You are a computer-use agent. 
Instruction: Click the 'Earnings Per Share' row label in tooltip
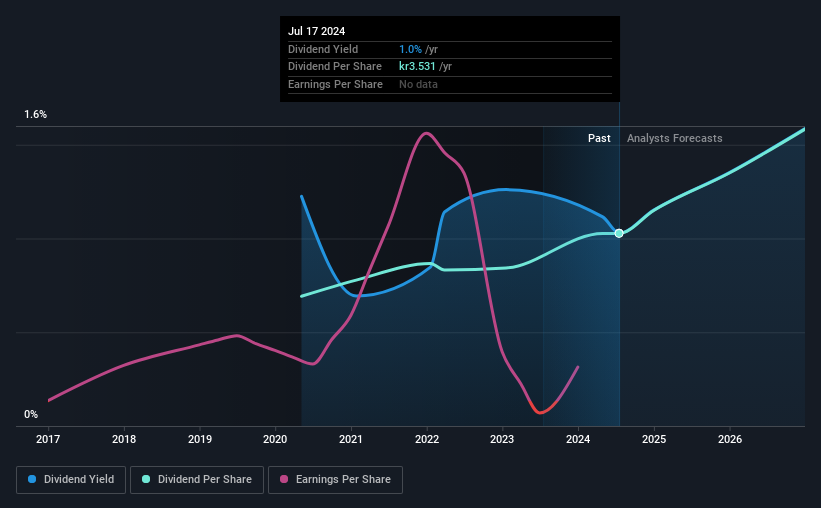click(335, 84)
